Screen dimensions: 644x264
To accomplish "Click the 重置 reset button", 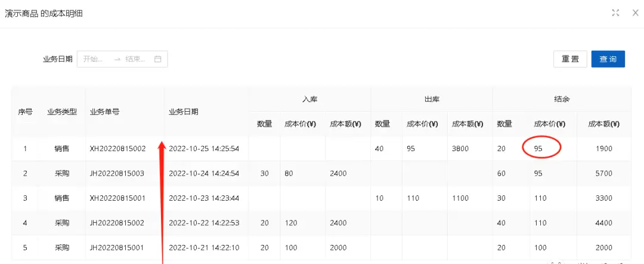I will pyautogui.click(x=570, y=59).
